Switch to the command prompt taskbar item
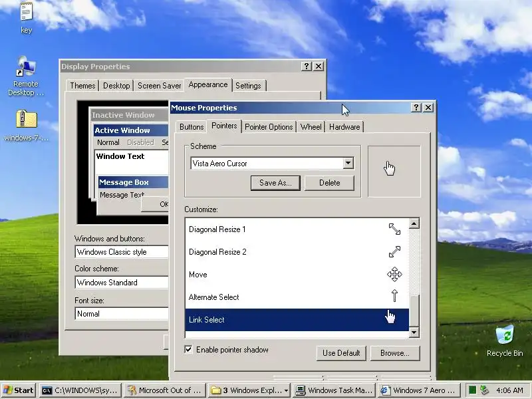Screen dimensions: 532x399 pos(80,390)
